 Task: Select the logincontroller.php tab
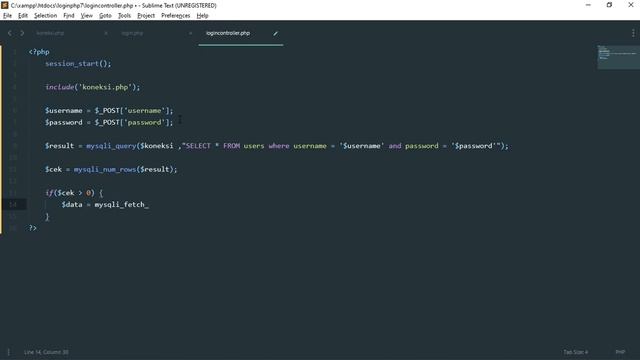pyautogui.click(x=228, y=33)
